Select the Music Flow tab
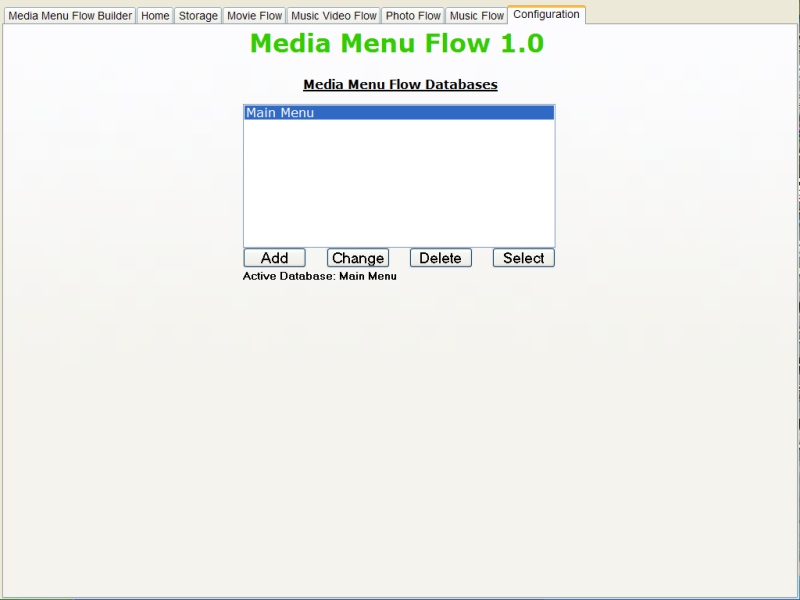The height and width of the screenshot is (600, 800). [477, 16]
